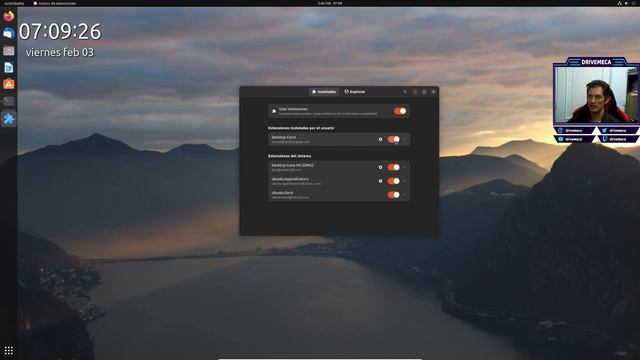The height and width of the screenshot is (360, 640).
Task: Open Firefox from the dock
Action: point(9,16)
